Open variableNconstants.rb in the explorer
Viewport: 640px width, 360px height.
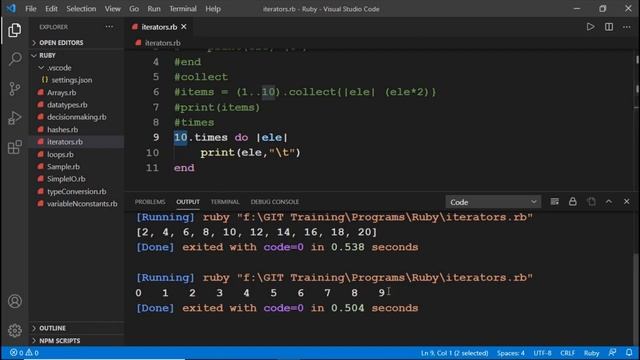(82, 204)
